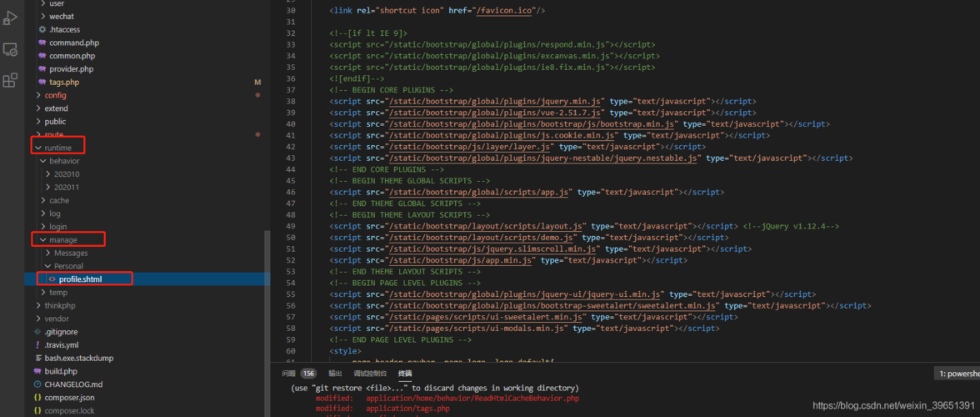Open the Remote Explorer view
The image size is (980, 417).
(x=9, y=49)
